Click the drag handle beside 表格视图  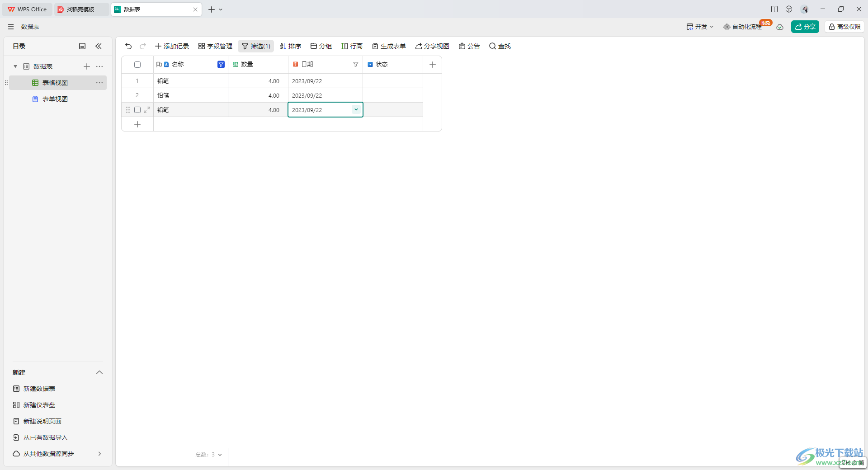click(6, 83)
